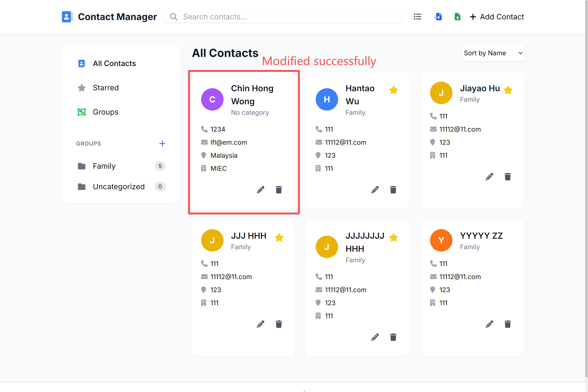Open the Uncategorized group folder
Screen dimensions: 588x392
[119, 186]
